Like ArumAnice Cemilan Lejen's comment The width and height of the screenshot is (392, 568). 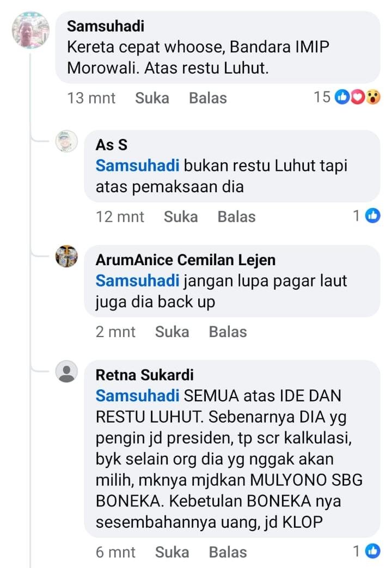(171, 332)
